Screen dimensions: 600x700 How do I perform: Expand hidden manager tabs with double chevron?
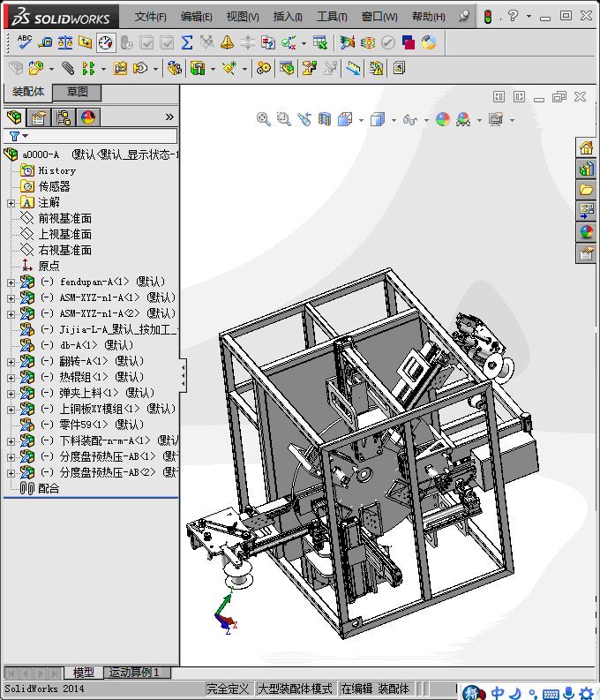[x=169, y=117]
